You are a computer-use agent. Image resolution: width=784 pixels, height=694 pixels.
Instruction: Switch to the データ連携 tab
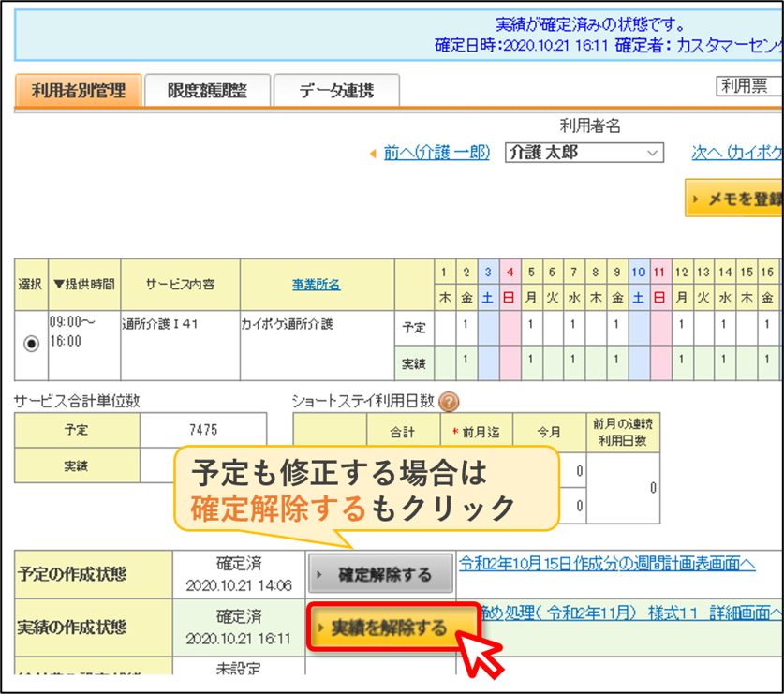pyautogui.click(x=336, y=91)
